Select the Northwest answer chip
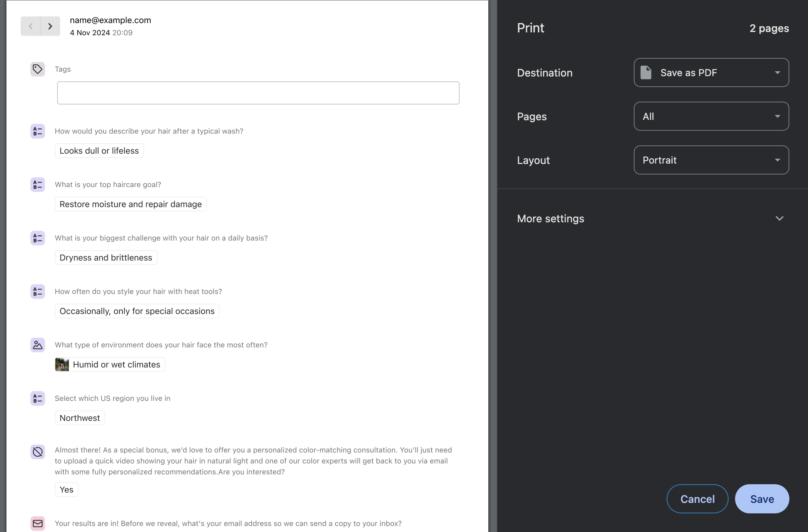This screenshot has height=532, width=808. [x=80, y=418]
